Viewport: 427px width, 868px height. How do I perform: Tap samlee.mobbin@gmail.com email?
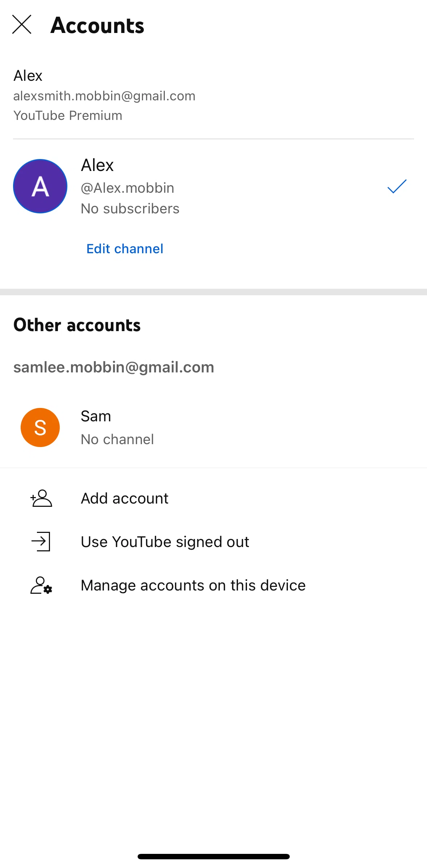tap(114, 367)
